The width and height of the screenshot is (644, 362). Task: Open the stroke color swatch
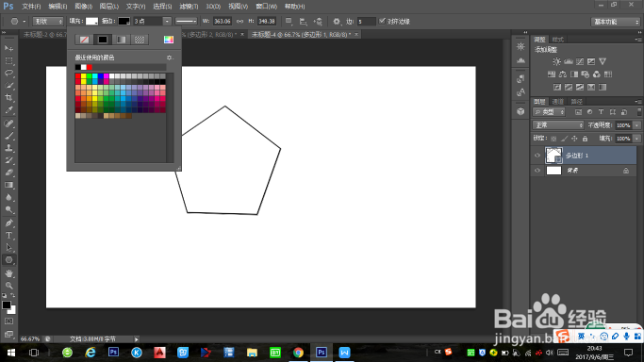pyautogui.click(x=124, y=21)
